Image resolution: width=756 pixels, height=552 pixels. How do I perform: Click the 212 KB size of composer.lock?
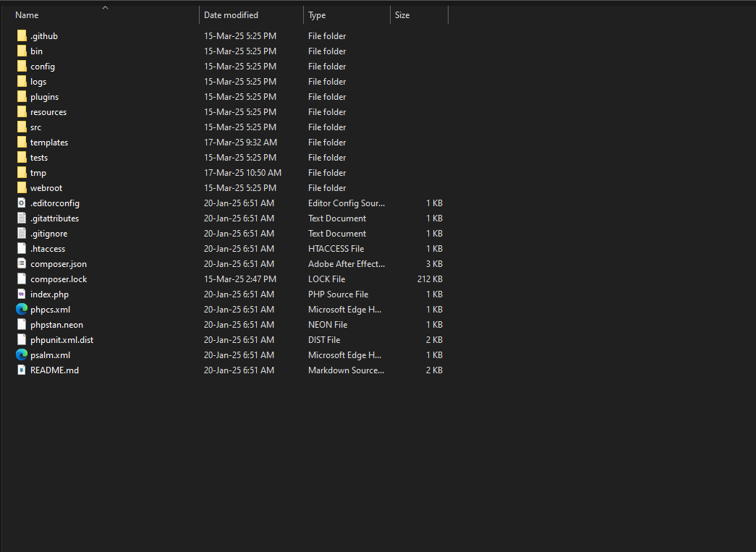click(x=430, y=279)
